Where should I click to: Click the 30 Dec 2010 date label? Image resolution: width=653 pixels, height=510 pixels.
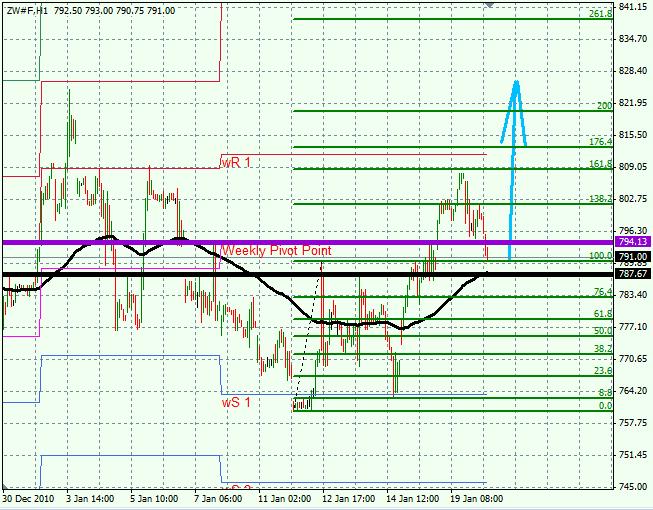tap(28, 498)
